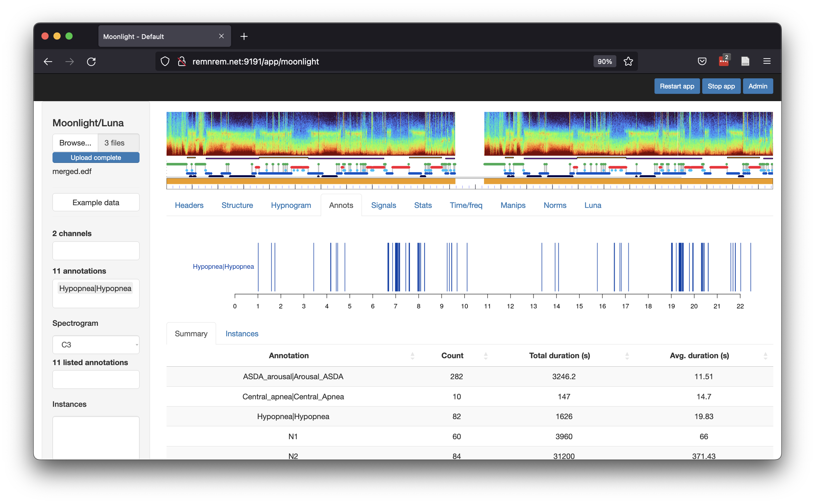The image size is (815, 504).
Task: Open the Firefox hamburger menu
Action: 767,61
